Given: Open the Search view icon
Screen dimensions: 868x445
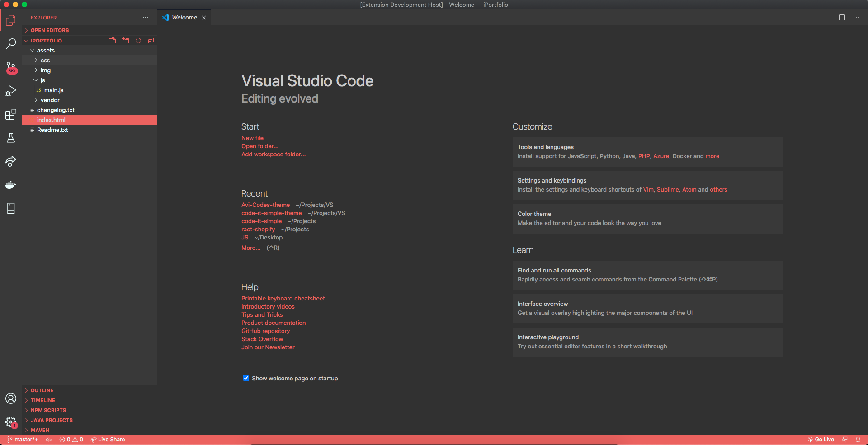Looking at the screenshot, I should pos(11,44).
